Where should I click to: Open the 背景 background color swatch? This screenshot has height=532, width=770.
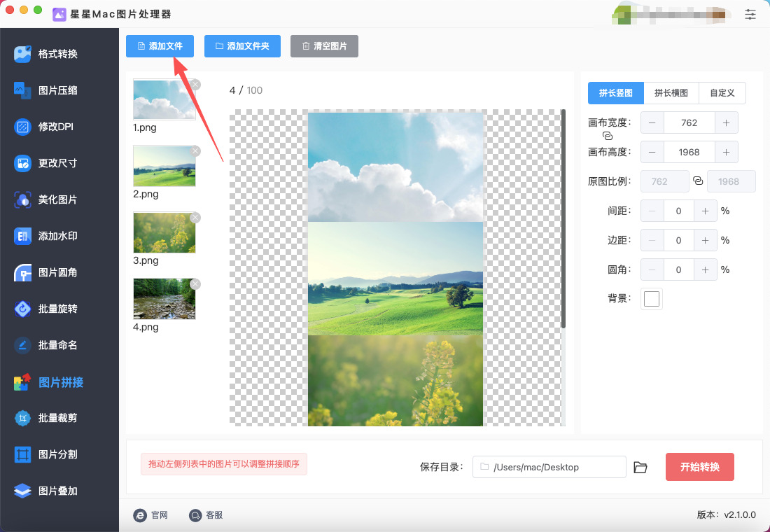click(652, 299)
